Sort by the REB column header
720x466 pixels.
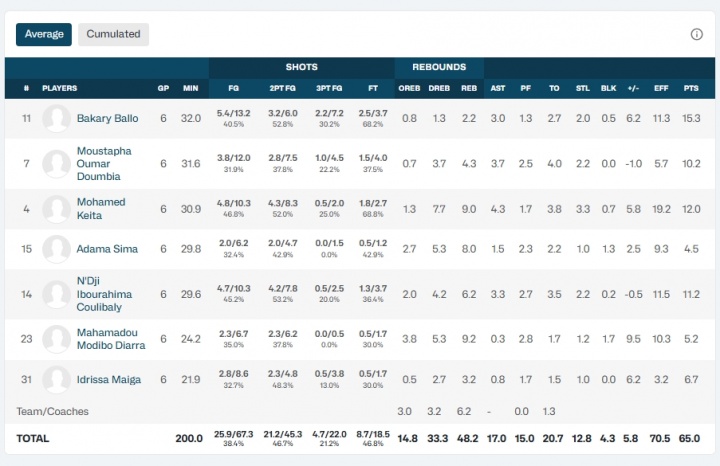pyautogui.click(x=467, y=88)
